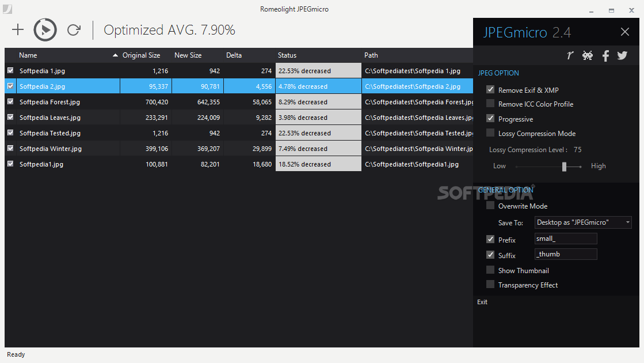Toggle the Prefix checkbox
Viewport: 644px width, 363px height.
[x=490, y=239]
